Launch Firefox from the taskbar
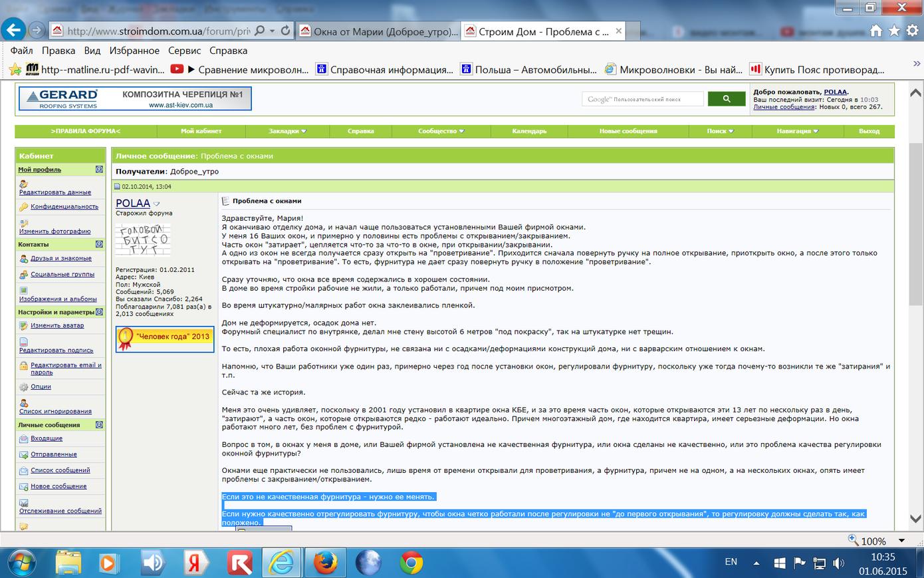The height and width of the screenshot is (578, 924). pos(326,563)
